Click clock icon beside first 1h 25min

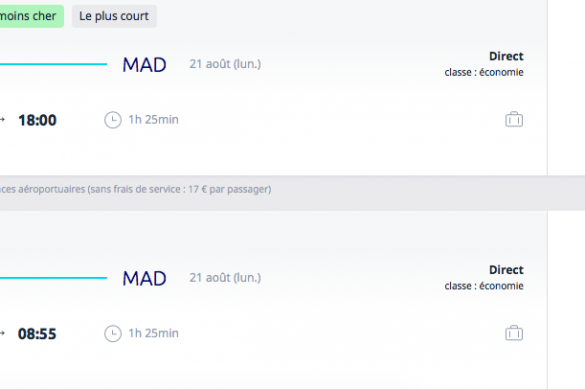tap(113, 120)
